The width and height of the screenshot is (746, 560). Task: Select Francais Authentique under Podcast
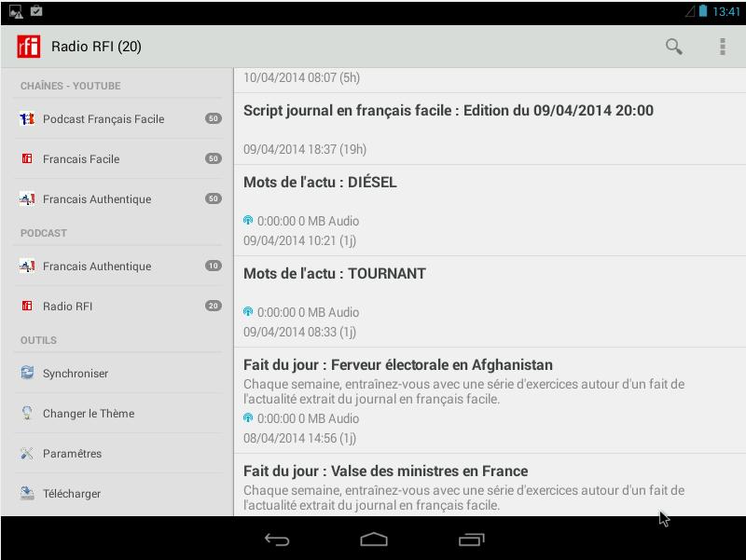pyautogui.click(x=118, y=266)
